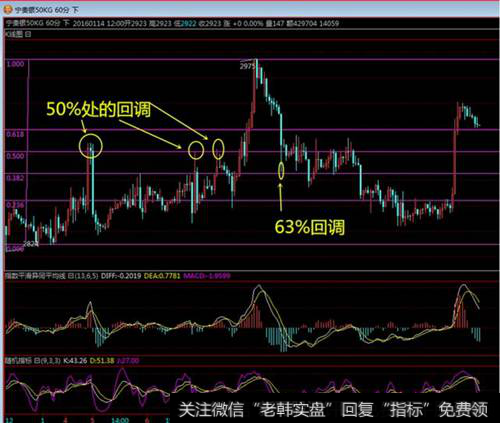Click the 2975 peak price label
This screenshot has height=423, width=500.
click(x=247, y=66)
